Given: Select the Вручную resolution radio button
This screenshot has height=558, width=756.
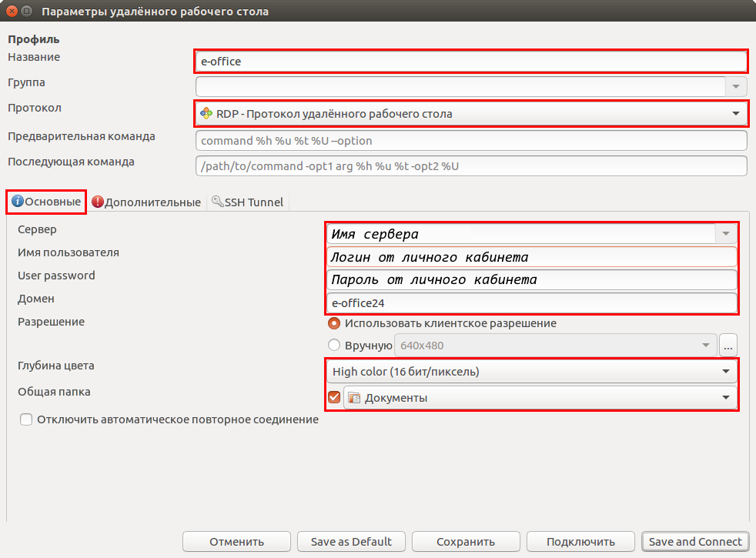Looking at the screenshot, I should (334, 346).
